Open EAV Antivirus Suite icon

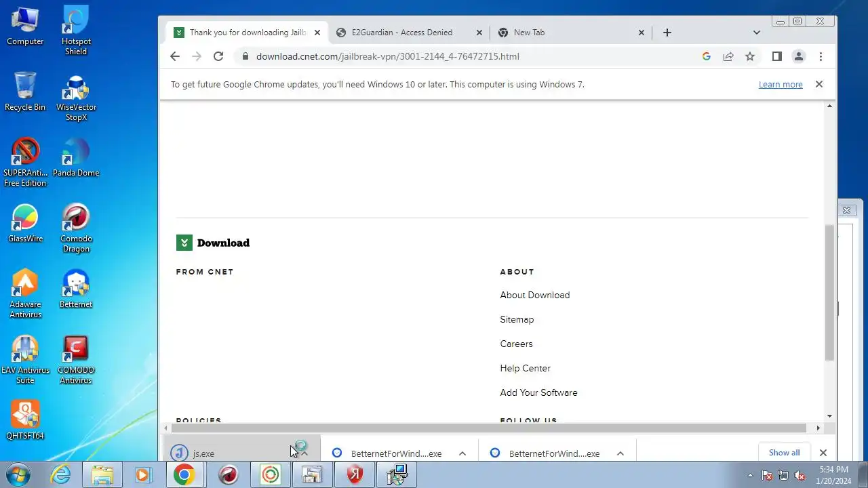pyautogui.click(x=25, y=360)
